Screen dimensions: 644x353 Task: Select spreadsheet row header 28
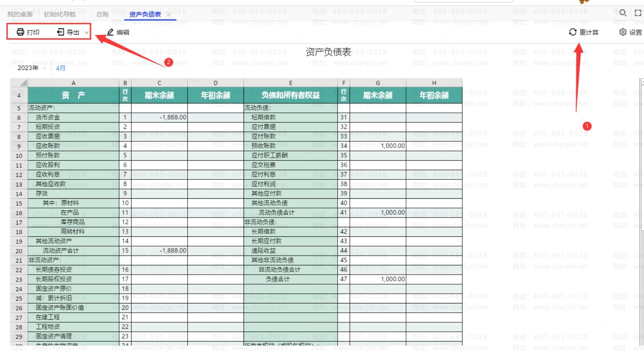19,327
